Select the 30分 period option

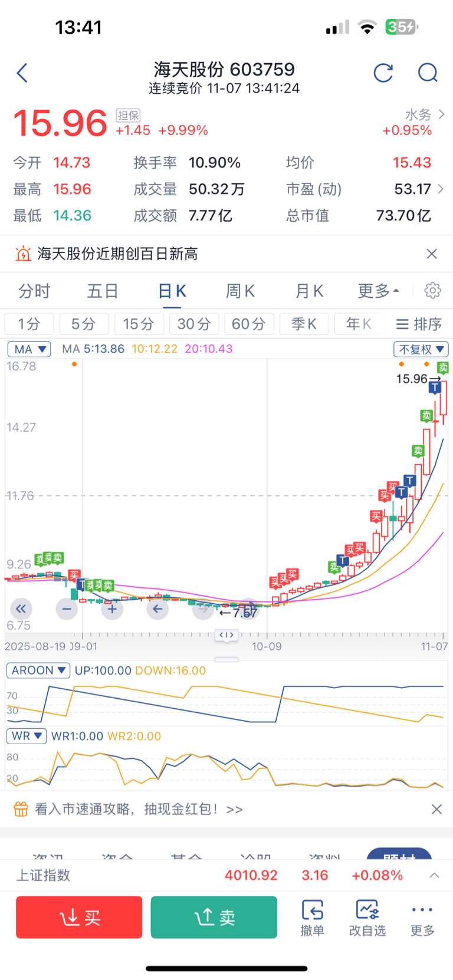pos(194,324)
